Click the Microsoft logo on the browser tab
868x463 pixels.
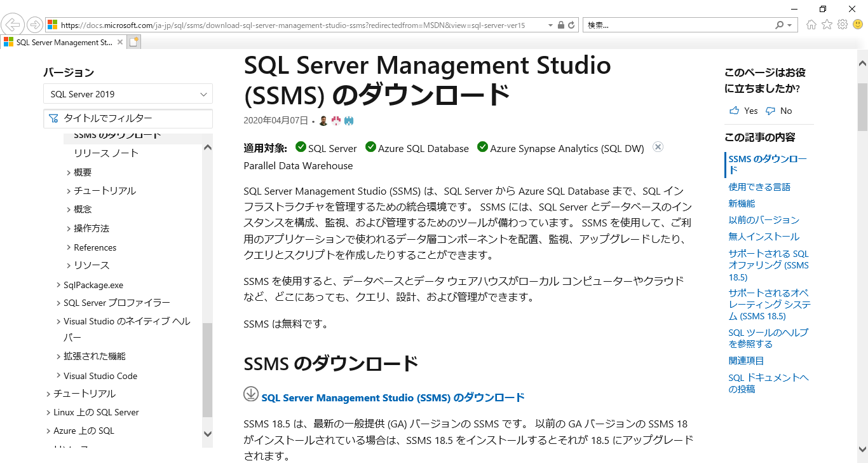(x=8, y=42)
